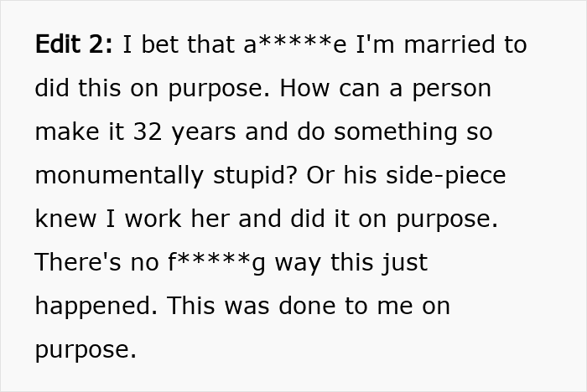Click the word "happened"
This screenshot has height=392, width=587.
pyautogui.click(x=95, y=306)
